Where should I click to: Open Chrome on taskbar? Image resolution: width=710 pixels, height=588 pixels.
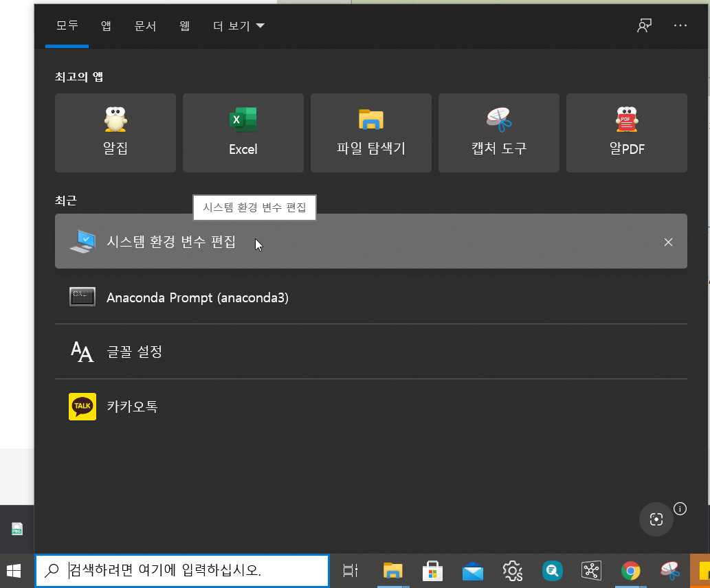(631, 571)
